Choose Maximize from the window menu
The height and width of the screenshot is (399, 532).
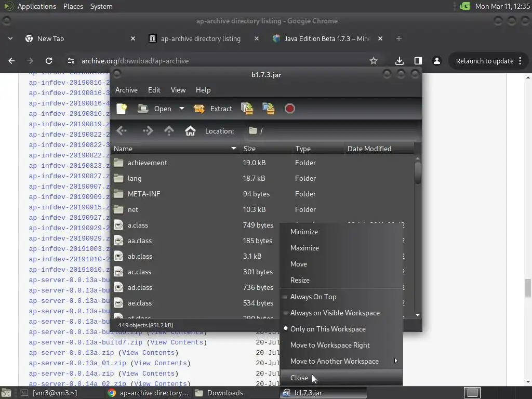tap(341, 248)
